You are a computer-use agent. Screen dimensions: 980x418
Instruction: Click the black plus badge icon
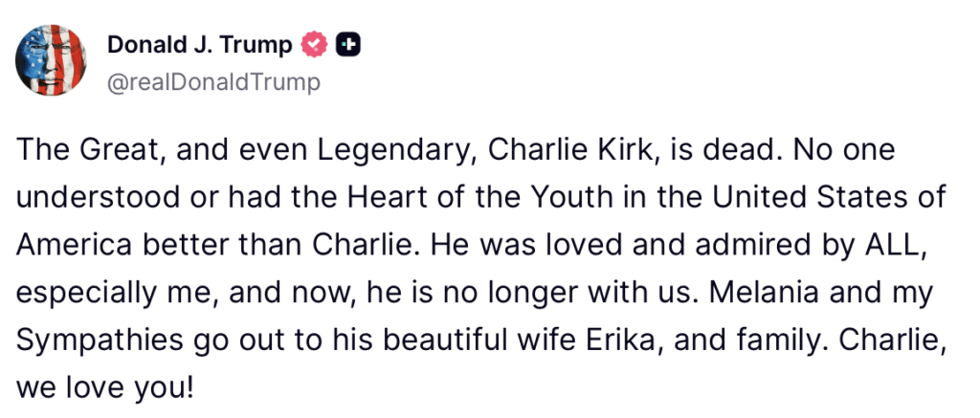point(349,44)
